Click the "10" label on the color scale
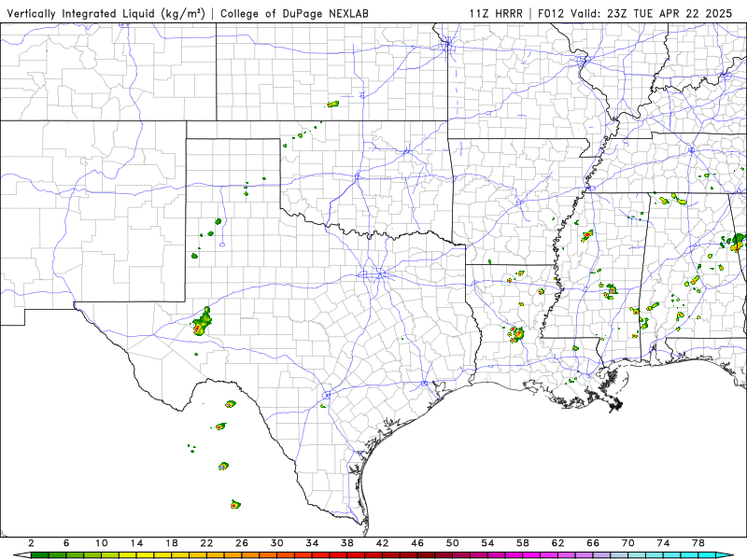This screenshot has height=560, width=747. (x=101, y=543)
